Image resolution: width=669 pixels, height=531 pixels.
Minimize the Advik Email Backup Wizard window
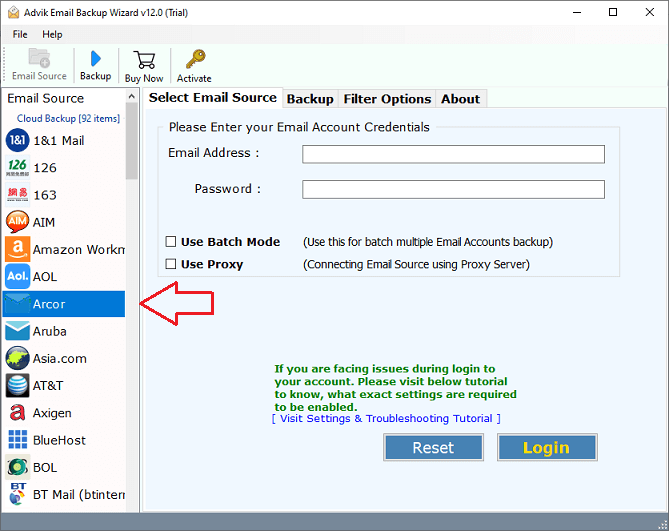pos(577,12)
